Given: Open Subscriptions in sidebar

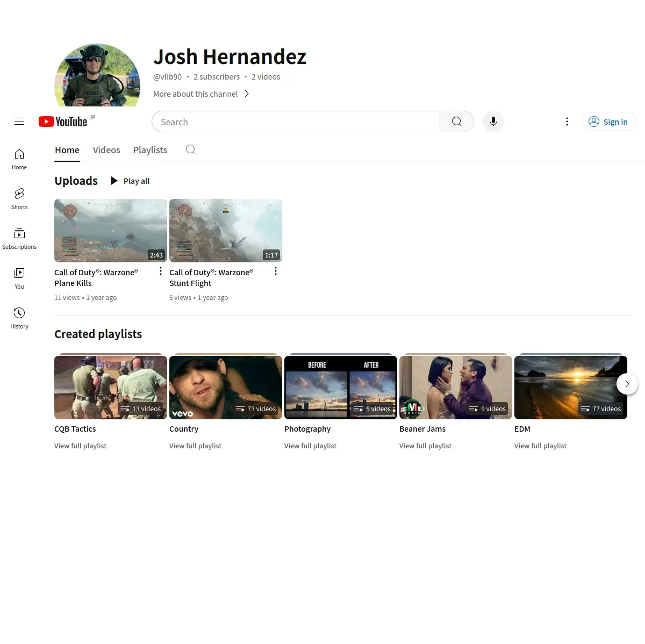Looking at the screenshot, I should click(19, 239).
